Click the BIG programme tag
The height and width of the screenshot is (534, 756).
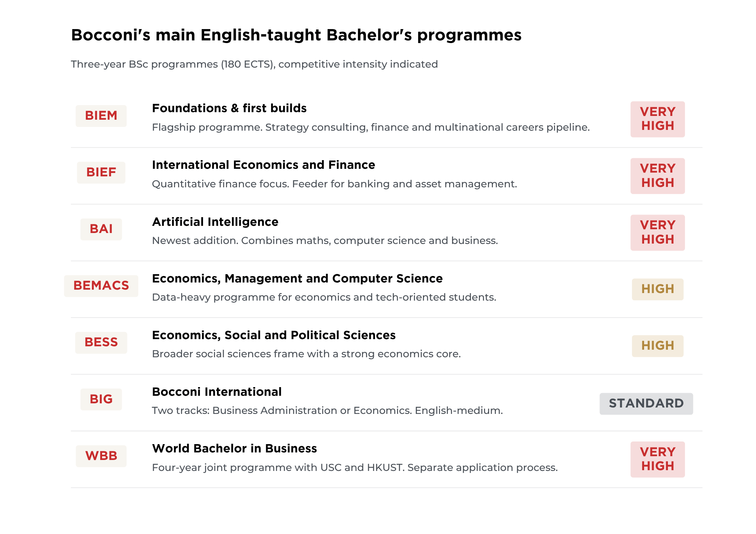(101, 399)
